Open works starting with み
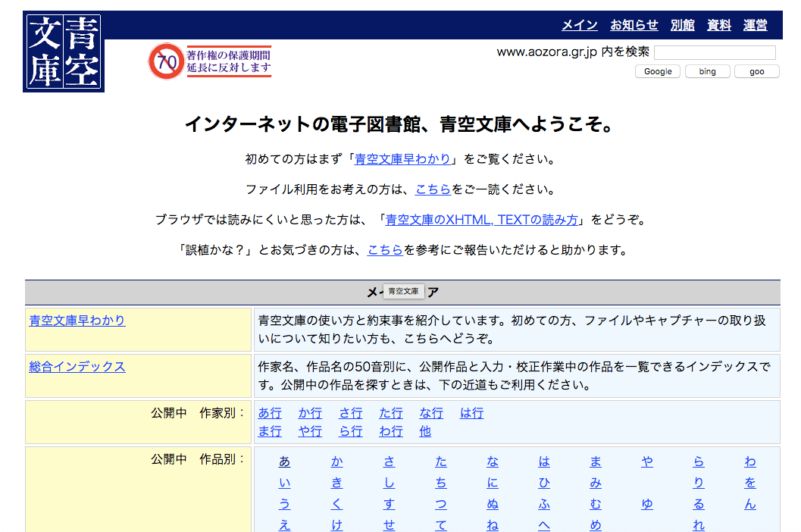The height and width of the screenshot is (532, 801). tap(596, 483)
